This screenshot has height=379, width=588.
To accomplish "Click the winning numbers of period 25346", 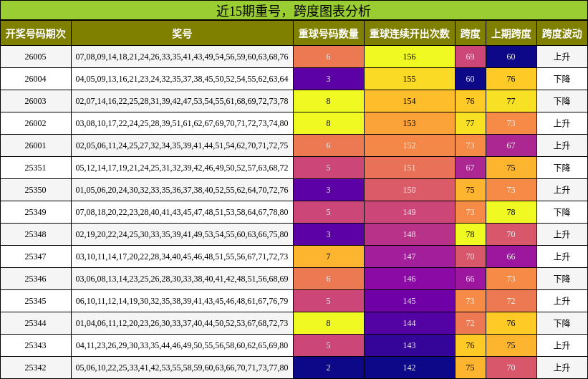I will point(182,279).
